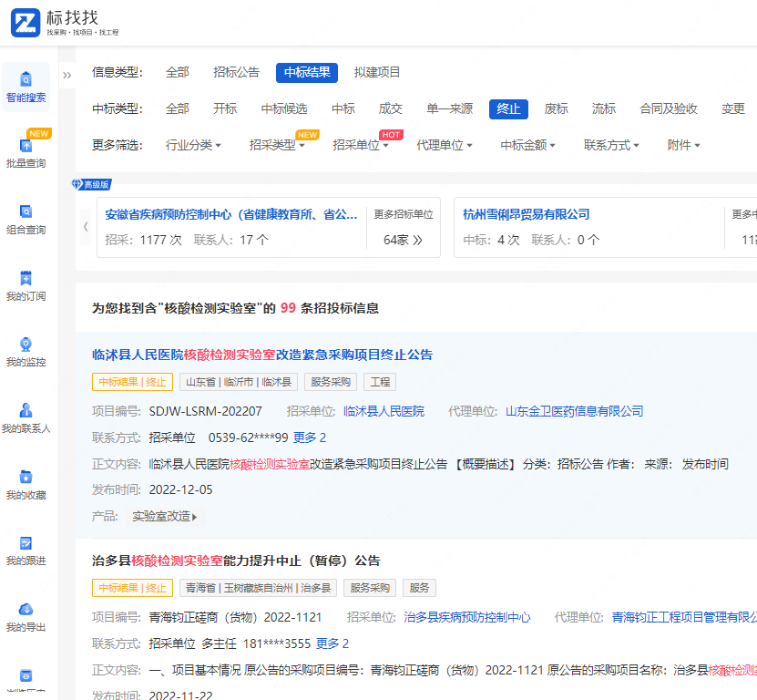Open the 行业分类 dropdown
Screen dimensions: 757x700
[x=193, y=145]
